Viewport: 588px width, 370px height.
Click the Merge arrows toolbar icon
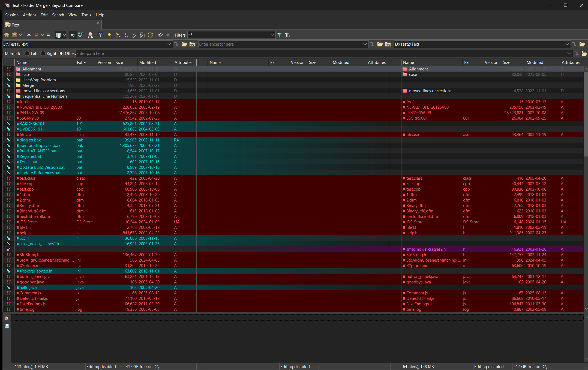click(x=100, y=35)
